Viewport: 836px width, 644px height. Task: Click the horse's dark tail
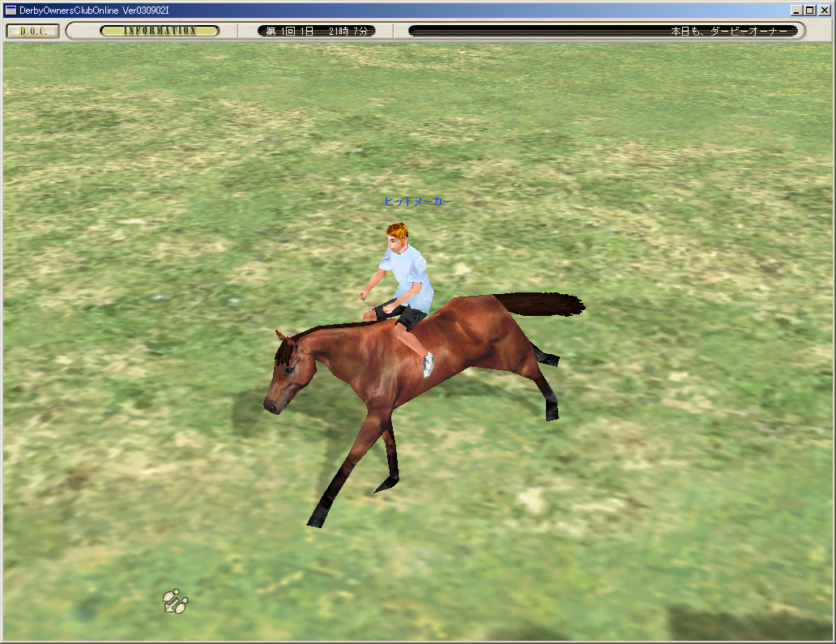coord(541,304)
